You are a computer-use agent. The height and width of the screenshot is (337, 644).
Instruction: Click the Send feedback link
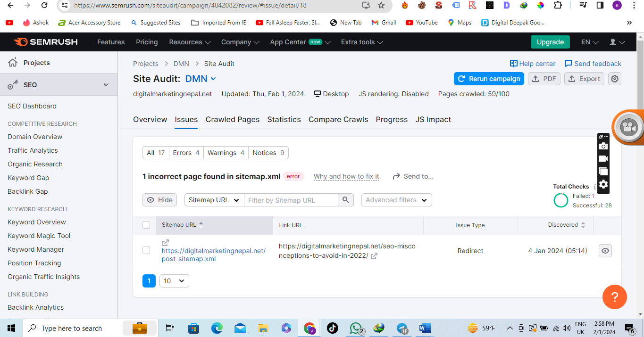pyautogui.click(x=593, y=64)
